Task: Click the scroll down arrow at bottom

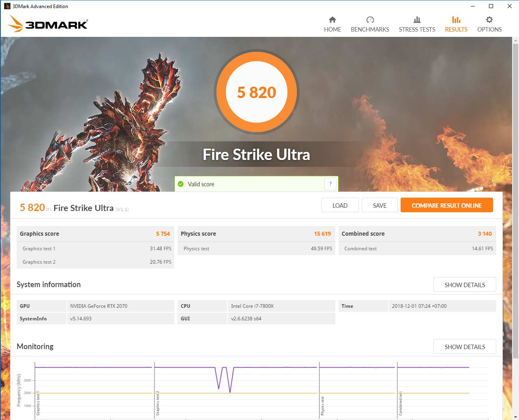Action: pyautogui.click(x=515, y=417)
